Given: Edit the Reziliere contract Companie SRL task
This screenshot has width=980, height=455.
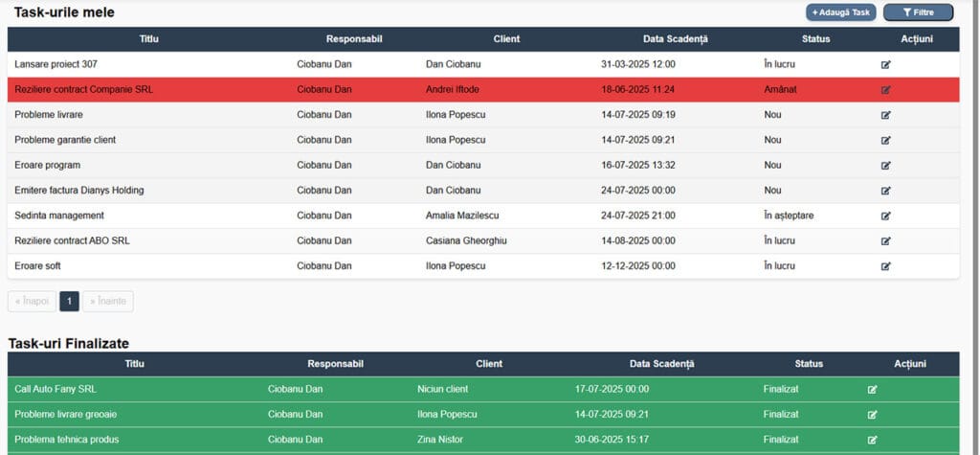Looking at the screenshot, I should coord(885,89).
